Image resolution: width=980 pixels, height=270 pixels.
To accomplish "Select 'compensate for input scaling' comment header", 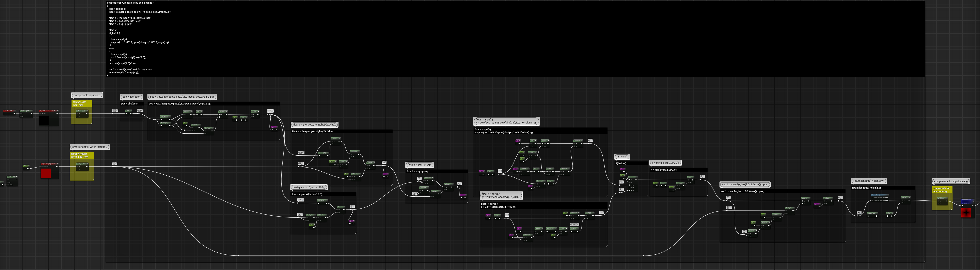I will (942, 190).
